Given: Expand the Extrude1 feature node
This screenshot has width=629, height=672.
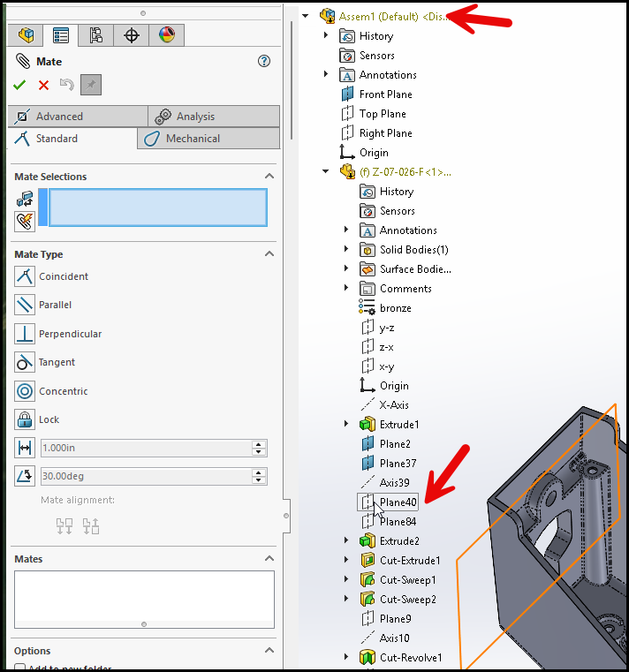Looking at the screenshot, I should tap(347, 425).
